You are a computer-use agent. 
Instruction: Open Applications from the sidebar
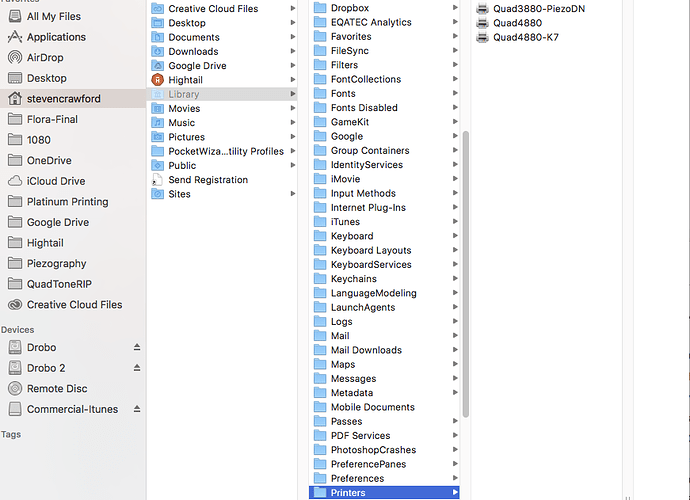coord(56,37)
